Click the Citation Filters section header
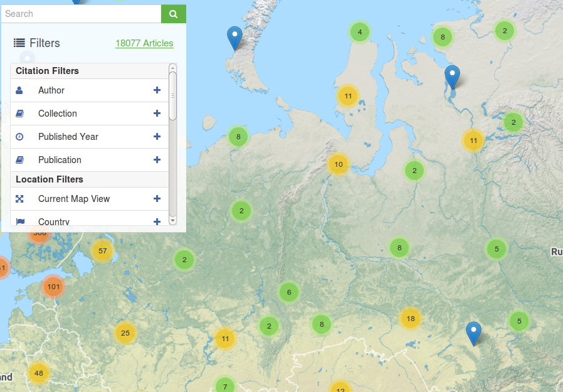This screenshot has width=563, height=392. pos(90,71)
